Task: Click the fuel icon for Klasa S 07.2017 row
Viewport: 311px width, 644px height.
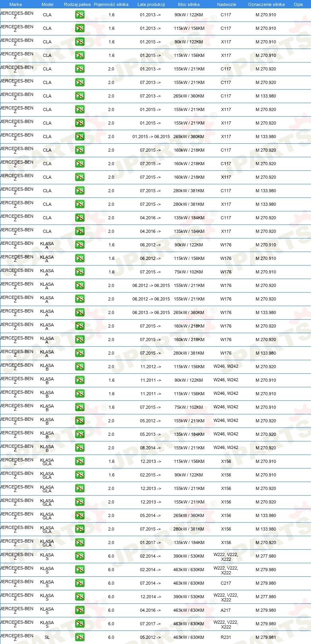Action: tap(80, 624)
